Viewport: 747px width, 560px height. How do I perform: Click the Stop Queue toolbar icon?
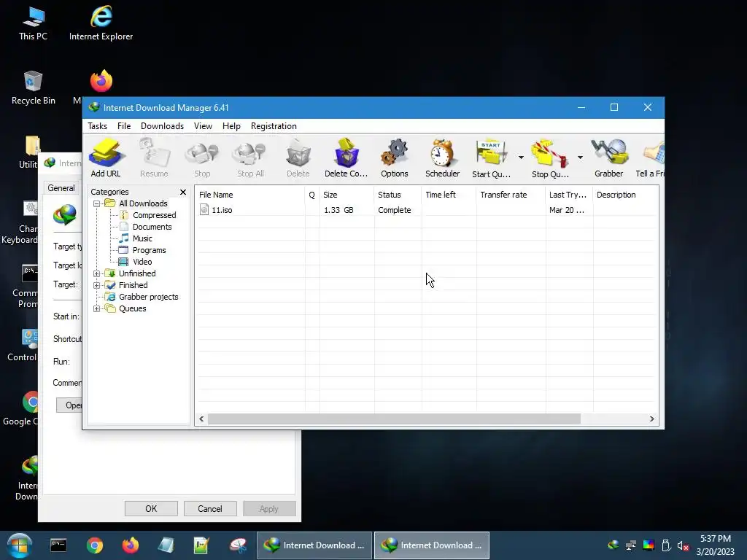click(550, 157)
